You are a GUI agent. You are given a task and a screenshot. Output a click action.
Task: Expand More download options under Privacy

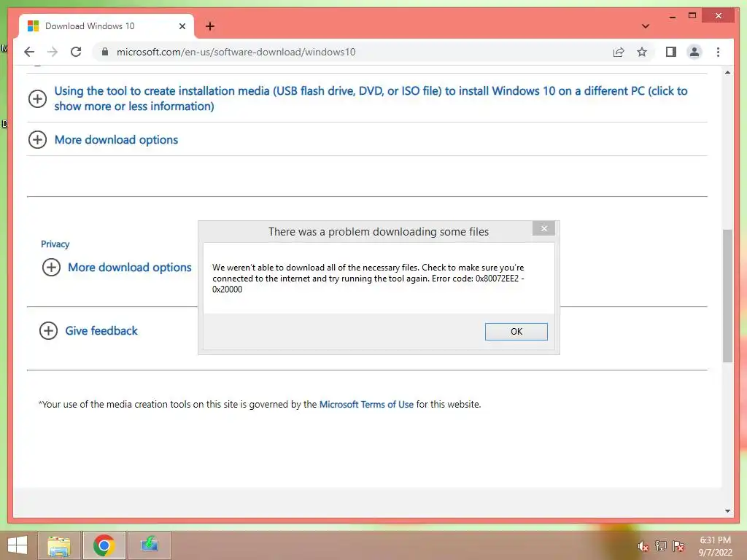52,267
